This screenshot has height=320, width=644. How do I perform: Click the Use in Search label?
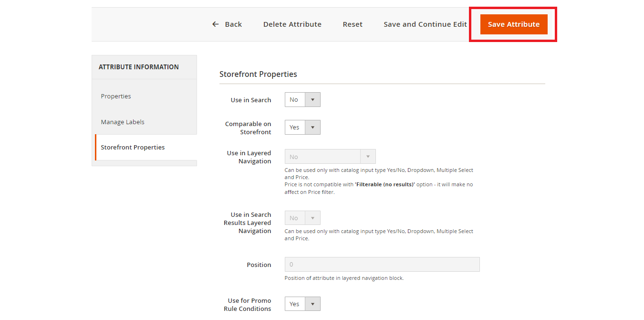pyautogui.click(x=251, y=100)
